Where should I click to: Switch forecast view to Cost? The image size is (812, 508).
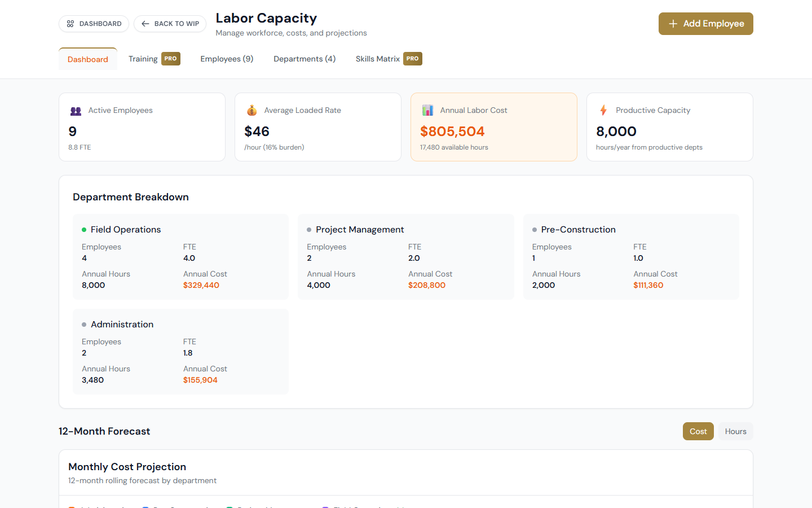point(698,431)
